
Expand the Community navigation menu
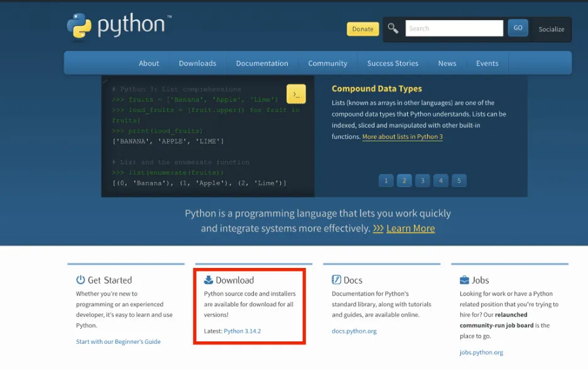click(327, 63)
